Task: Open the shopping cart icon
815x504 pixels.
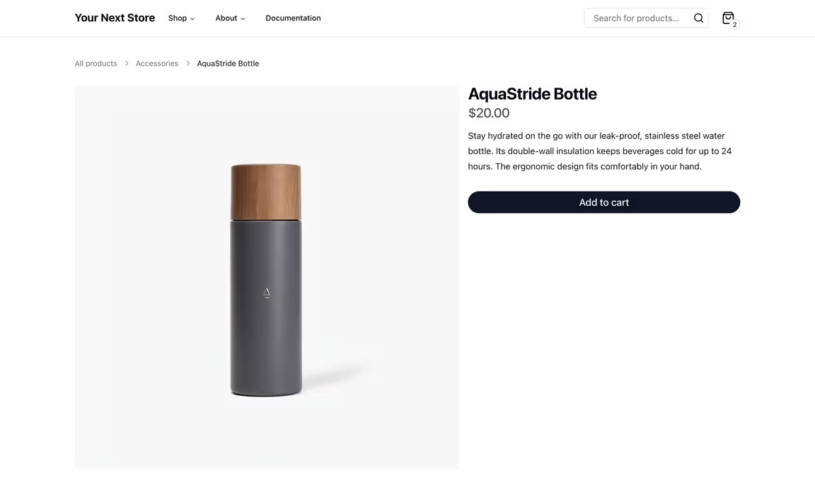Action: 727,18
